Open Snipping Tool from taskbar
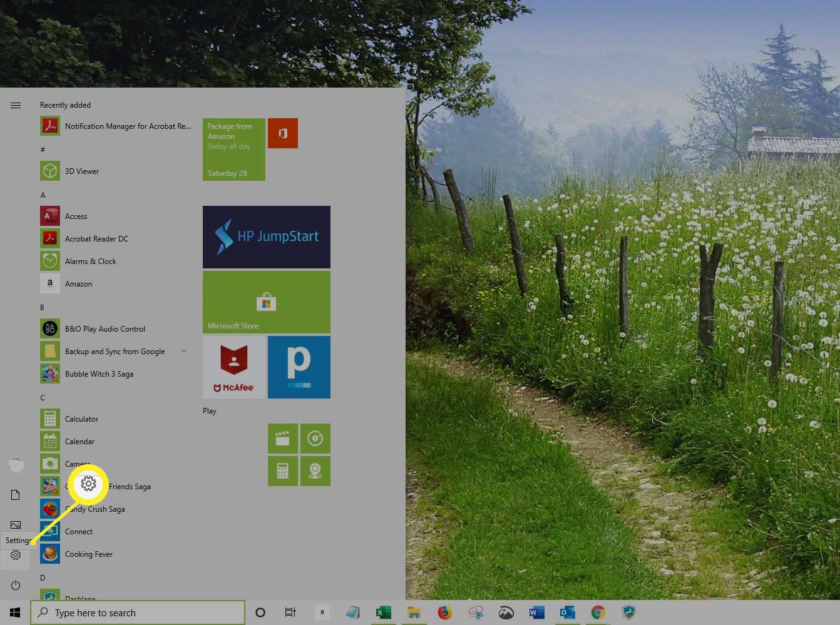The height and width of the screenshot is (625, 840). coord(476,612)
